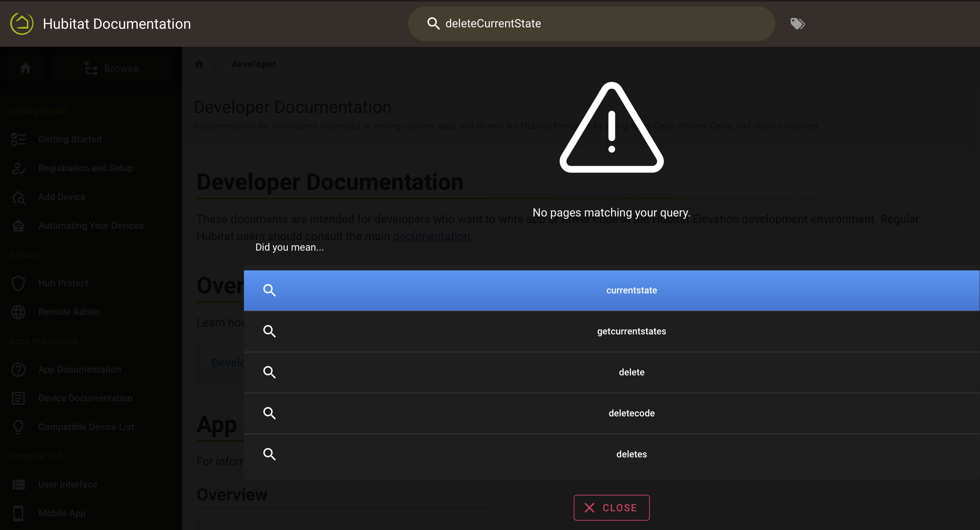Click the Hubitat Documentation title
The image size is (980, 530).
point(117,24)
